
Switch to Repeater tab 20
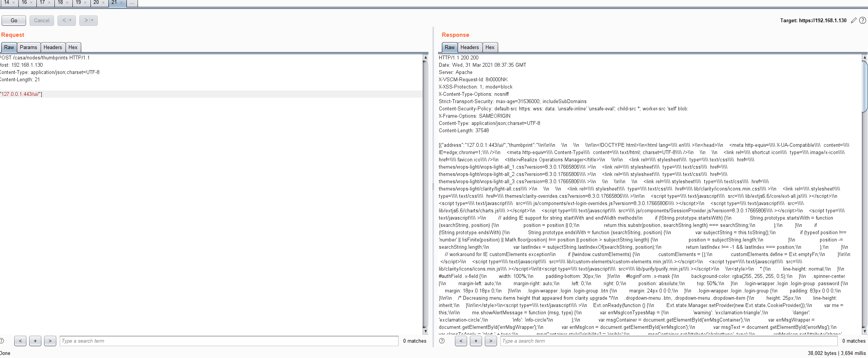96,2
